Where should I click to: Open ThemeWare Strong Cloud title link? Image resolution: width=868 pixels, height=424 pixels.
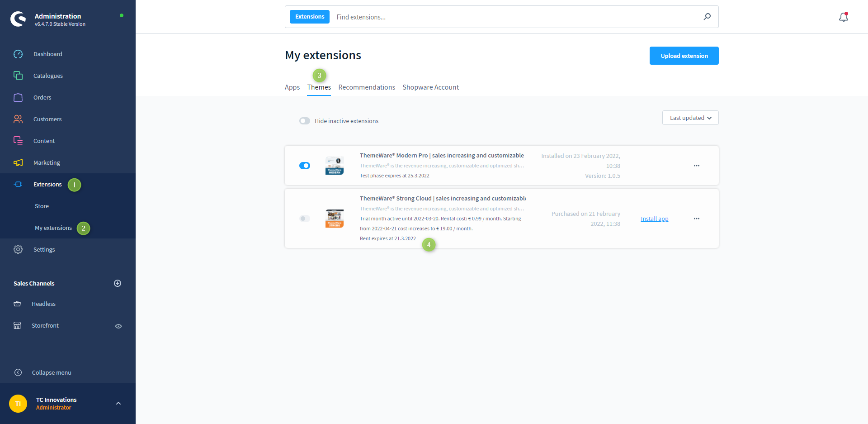click(x=443, y=198)
